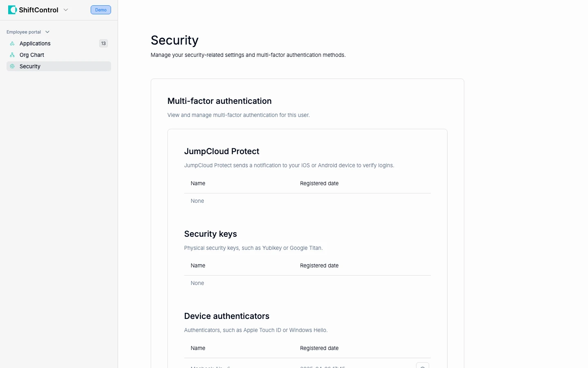588x368 pixels.
Task: Click Registered date header under JumpCloud Protect
Action: click(319, 183)
